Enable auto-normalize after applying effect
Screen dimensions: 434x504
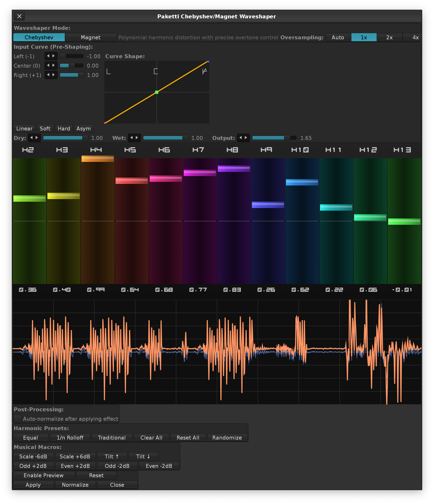point(18,419)
